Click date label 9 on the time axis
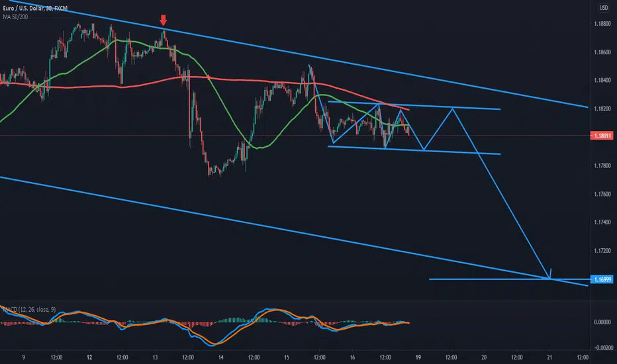This screenshot has height=364, width=617. (x=24, y=357)
